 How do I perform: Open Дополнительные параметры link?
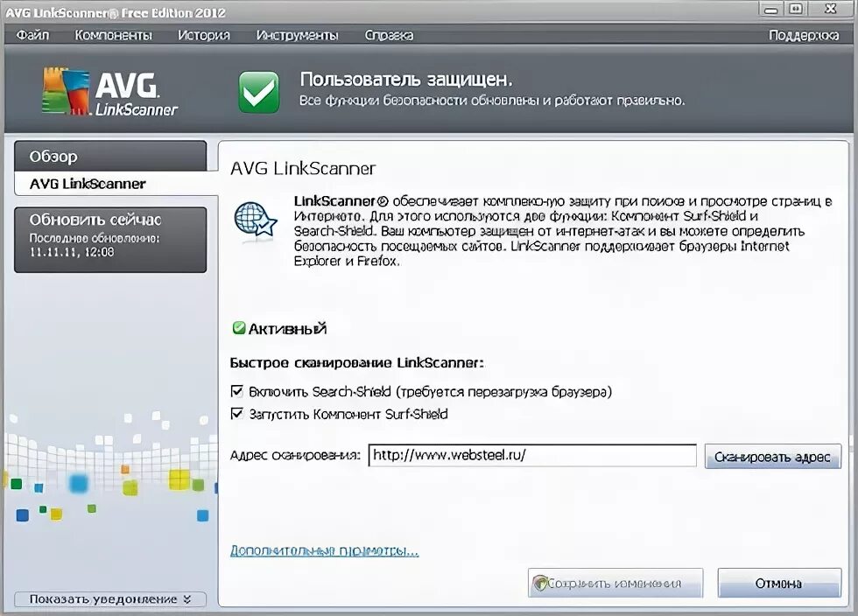(x=325, y=550)
